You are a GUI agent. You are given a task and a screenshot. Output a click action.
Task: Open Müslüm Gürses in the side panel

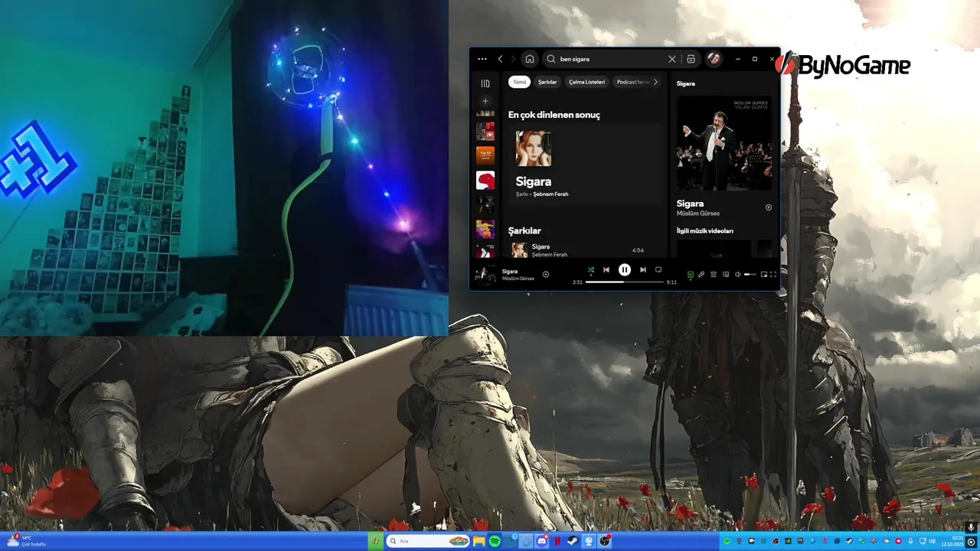coord(697,214)
